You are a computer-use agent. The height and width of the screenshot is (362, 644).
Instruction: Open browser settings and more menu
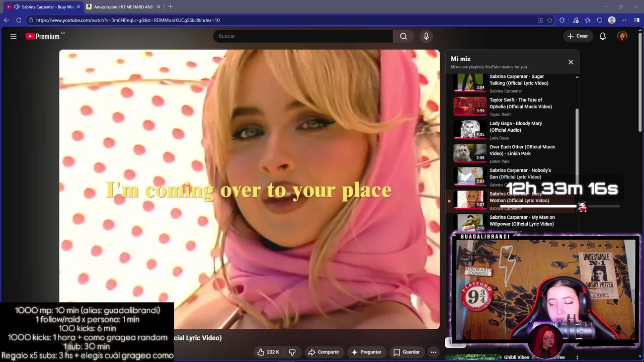(624, 20)
